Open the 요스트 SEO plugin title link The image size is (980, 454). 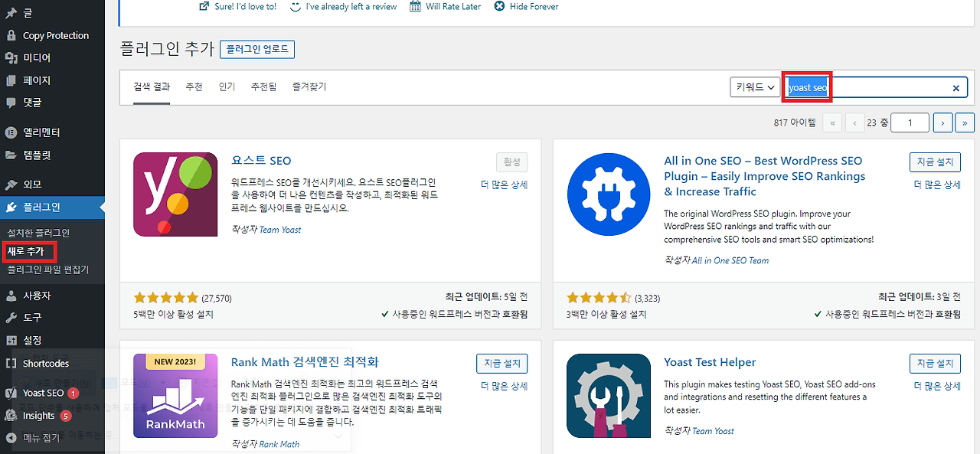coord(261,161)
